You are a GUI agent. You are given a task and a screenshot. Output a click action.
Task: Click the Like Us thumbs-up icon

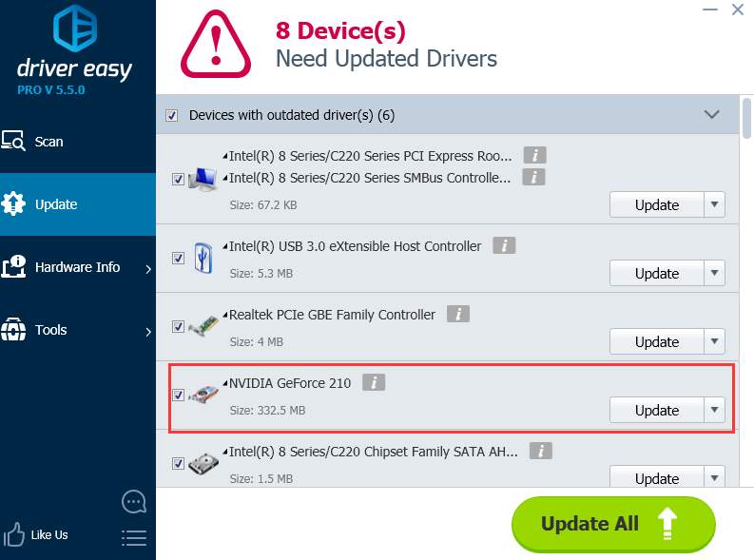14,534
